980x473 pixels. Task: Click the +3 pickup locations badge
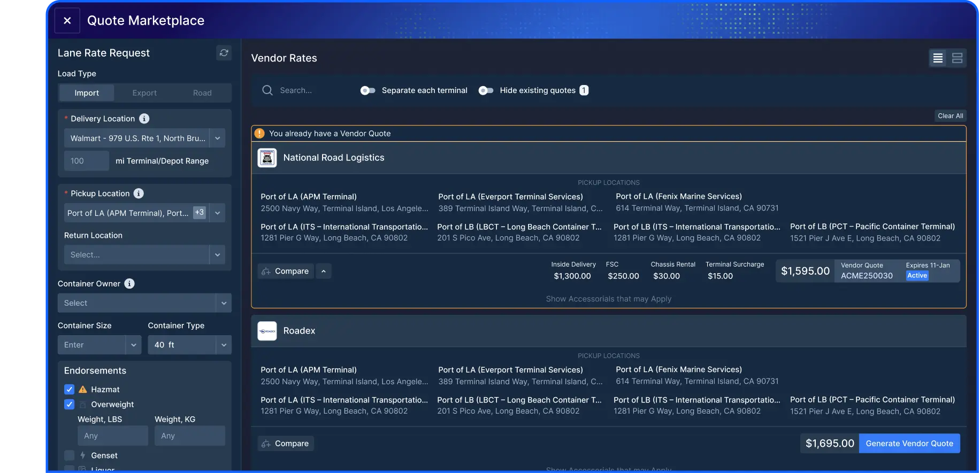click(200, 212)
